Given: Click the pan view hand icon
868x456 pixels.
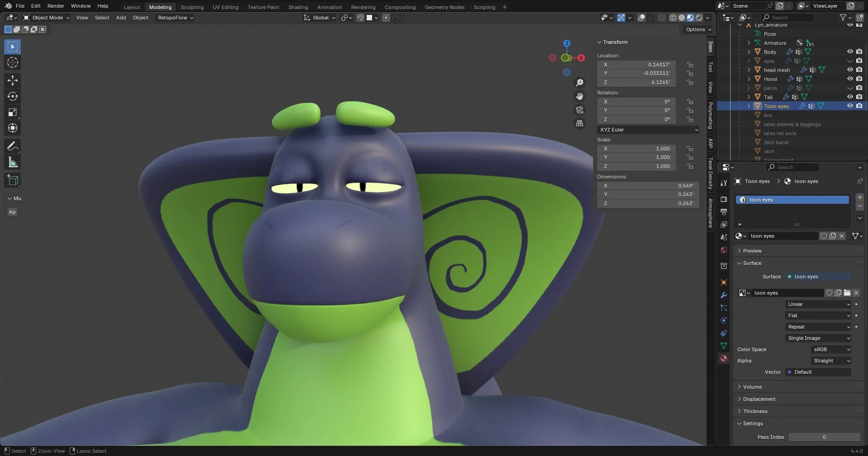Looking at the screenshot, I should click(x=580, y=96).
